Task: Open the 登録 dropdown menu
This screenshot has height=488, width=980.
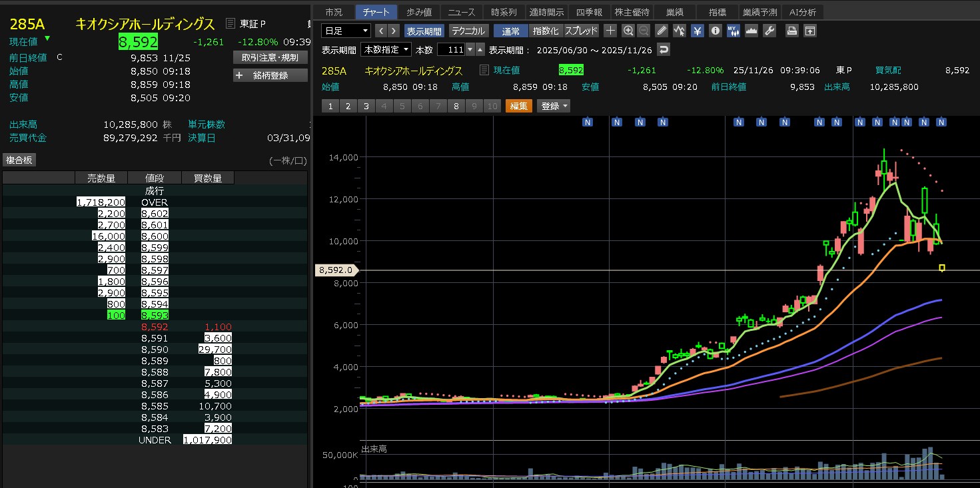Action: pos(554,106)
